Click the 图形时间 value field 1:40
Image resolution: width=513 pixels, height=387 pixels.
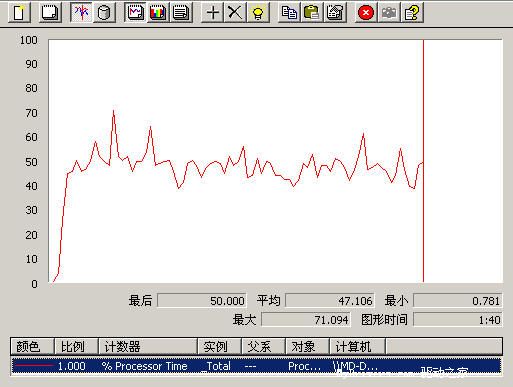point(458,320)
